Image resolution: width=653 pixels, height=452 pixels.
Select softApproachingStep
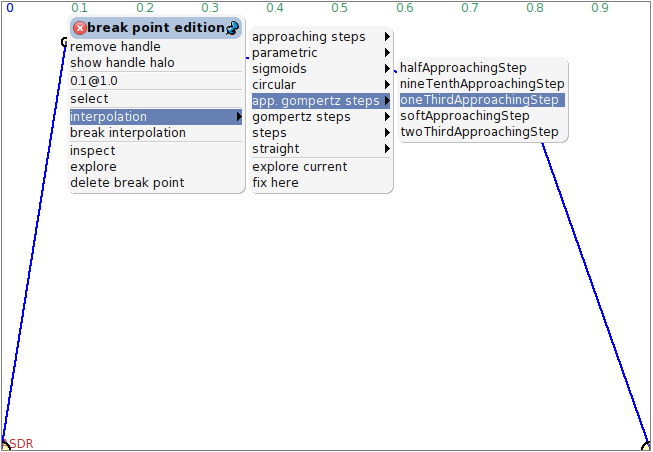coord(482,116)
